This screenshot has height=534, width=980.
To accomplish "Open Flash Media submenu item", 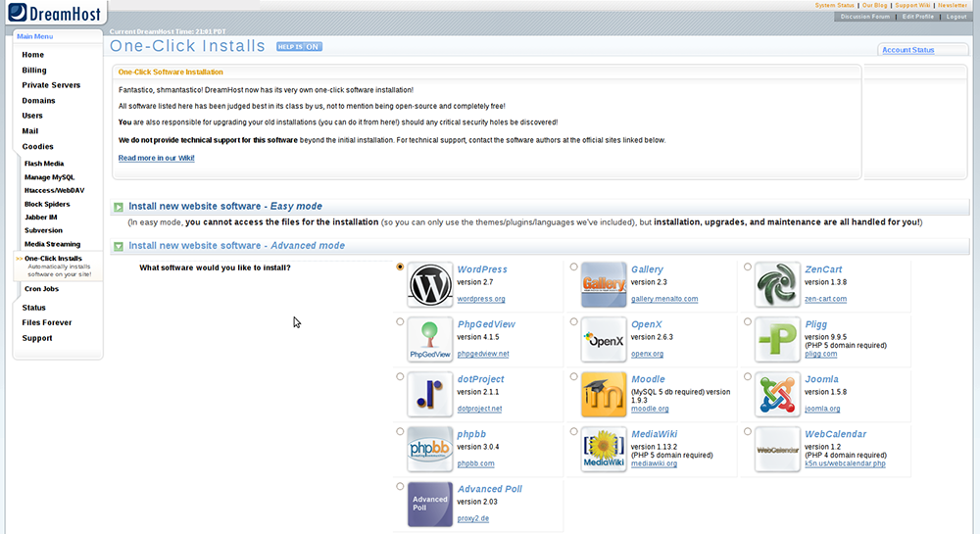I will [x=44, y=164].
